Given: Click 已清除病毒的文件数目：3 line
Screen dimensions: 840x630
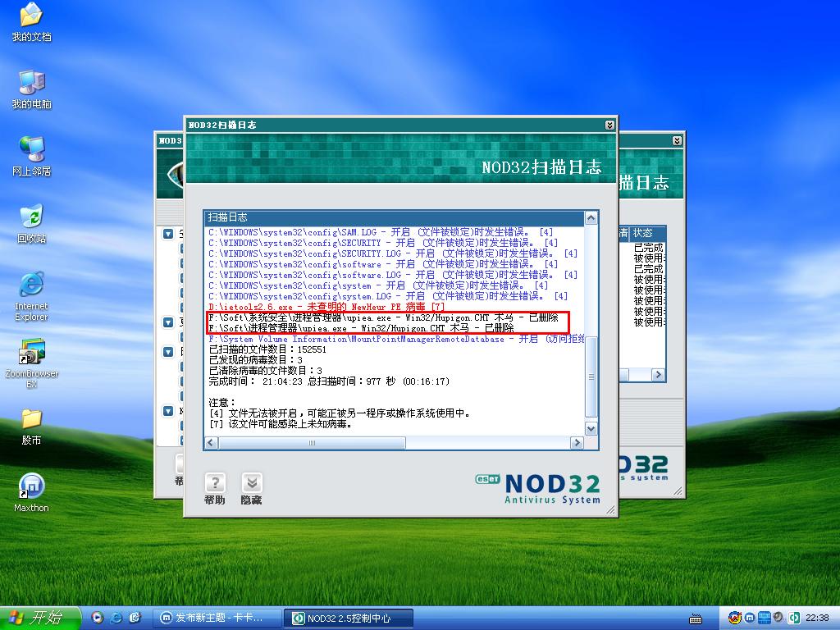Looking at the screenshot, I should pos(265,371).
